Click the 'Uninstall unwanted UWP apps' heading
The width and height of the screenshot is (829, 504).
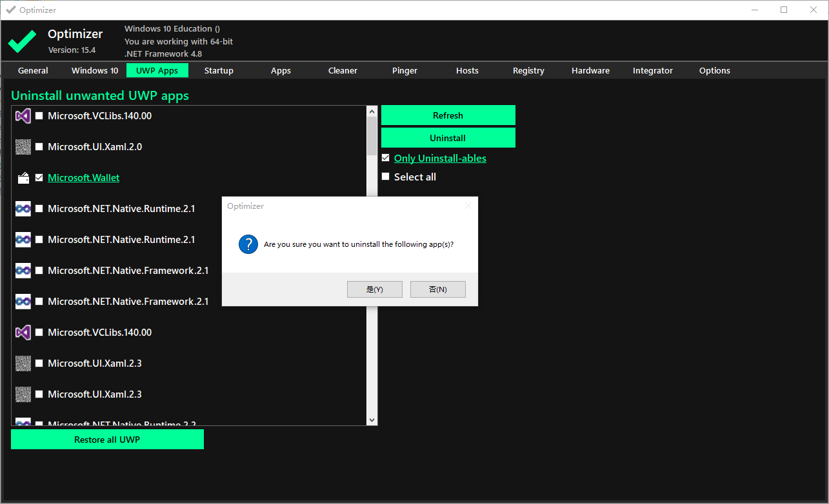[100, 95]
